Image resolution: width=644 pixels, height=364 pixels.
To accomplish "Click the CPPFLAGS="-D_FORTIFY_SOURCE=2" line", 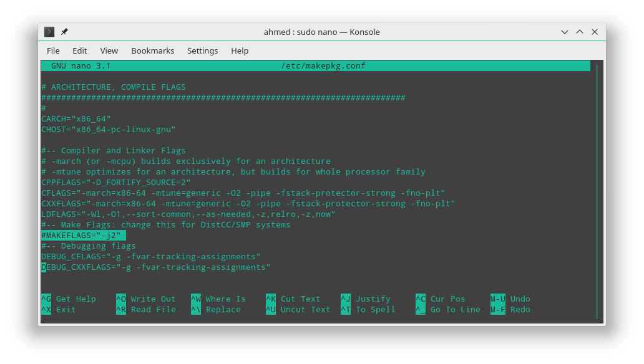I will (116, 183).
